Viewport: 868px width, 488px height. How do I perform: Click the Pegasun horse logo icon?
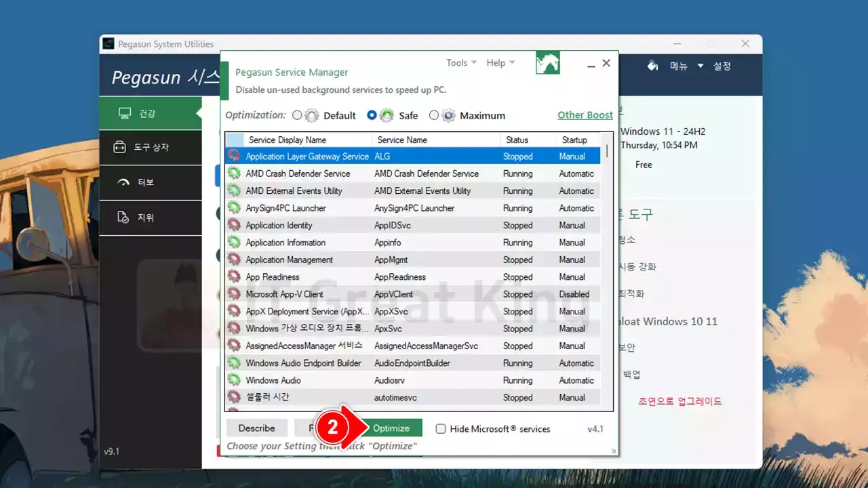[548, 62]
